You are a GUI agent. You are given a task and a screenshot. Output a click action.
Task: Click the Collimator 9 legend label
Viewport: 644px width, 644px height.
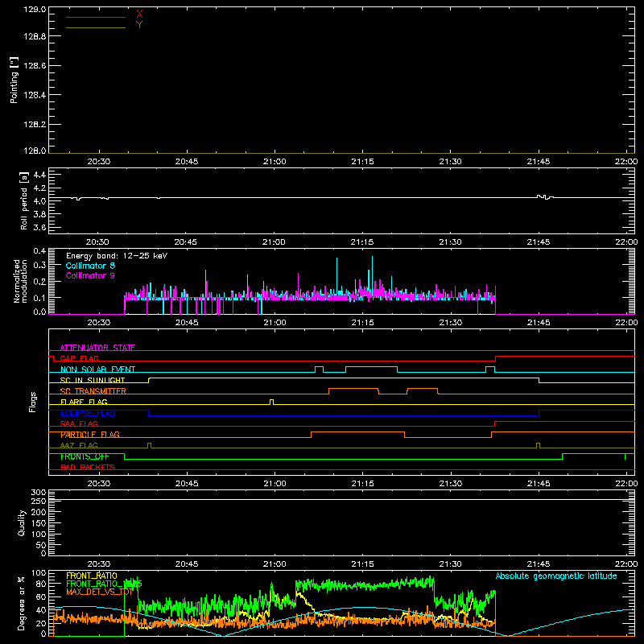point(90,275)
